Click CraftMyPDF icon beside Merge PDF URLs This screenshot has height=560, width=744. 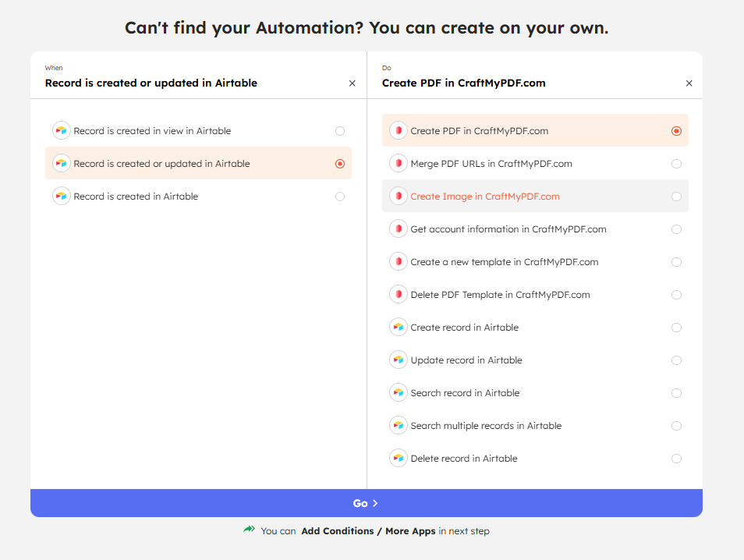click(x=399, y=163)
